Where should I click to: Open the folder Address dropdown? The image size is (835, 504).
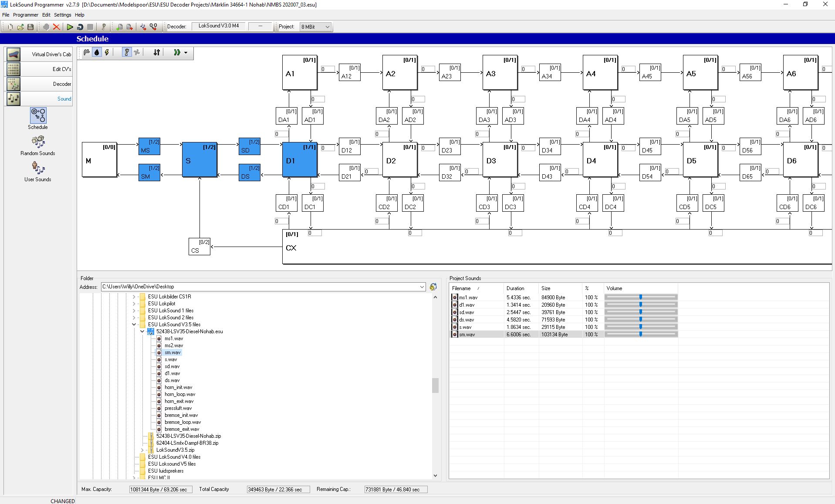coord(422,287)
